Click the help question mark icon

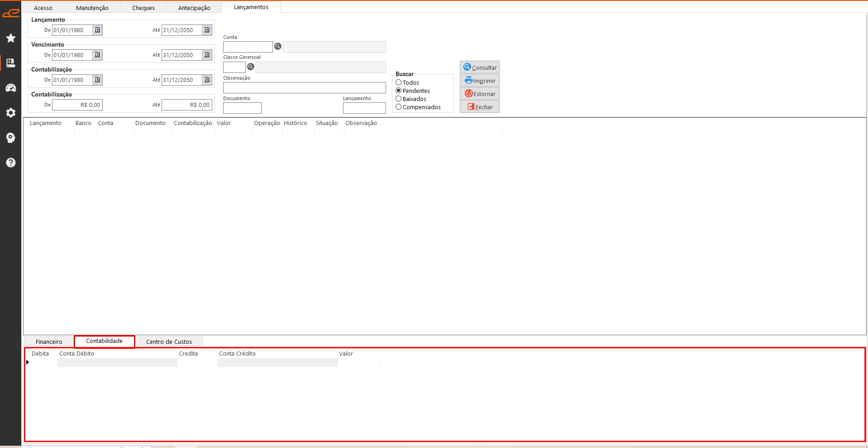[11, 163]
